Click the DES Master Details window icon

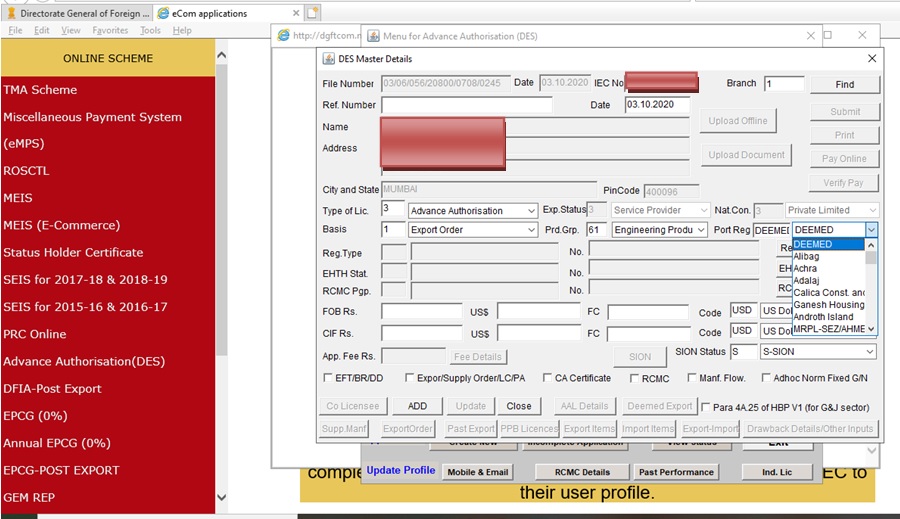coord(328,59)
